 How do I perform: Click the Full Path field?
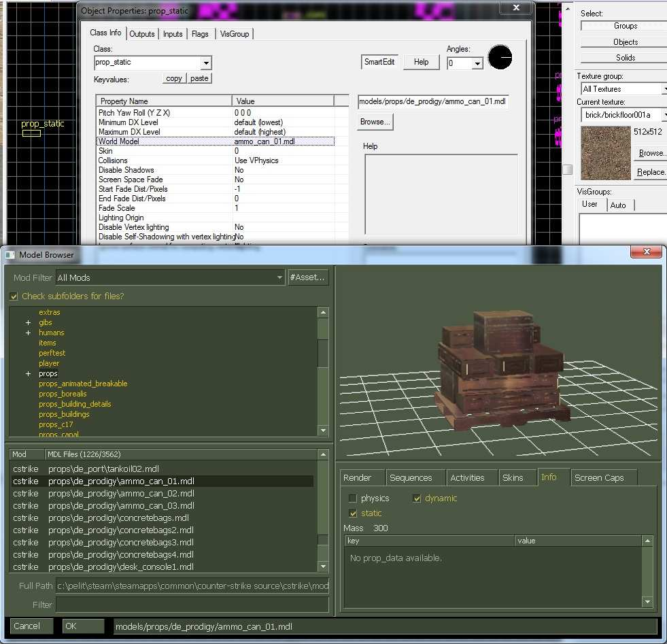tap(192, 586)
